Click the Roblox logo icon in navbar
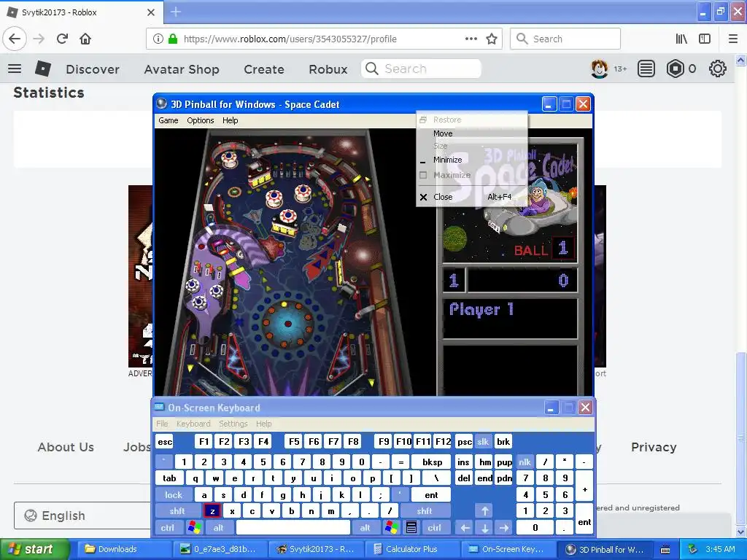747x560 pixels. [x=43, y=69]
